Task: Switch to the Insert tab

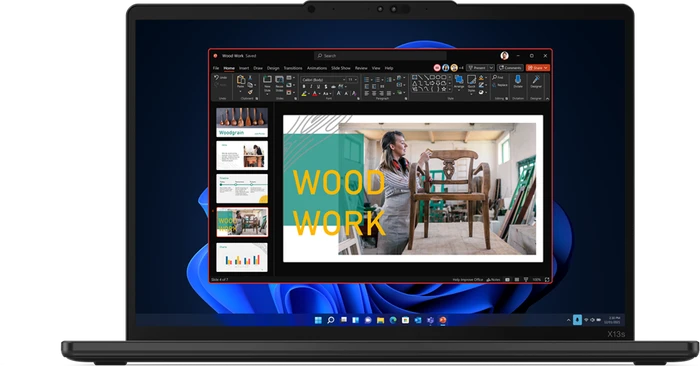Action: click(x=244, y=68)
